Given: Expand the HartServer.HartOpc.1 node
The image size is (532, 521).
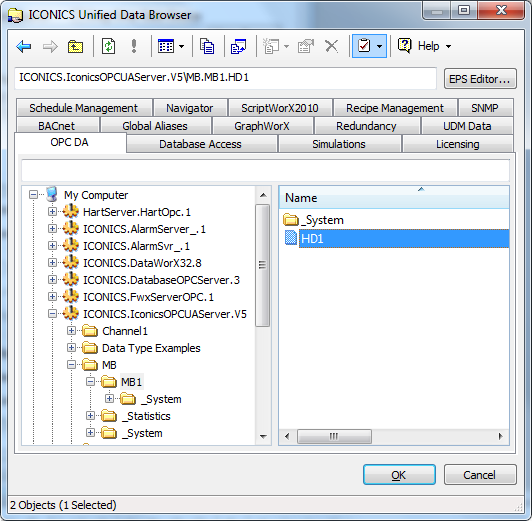Looking at the screenshot, I should 52,212.
